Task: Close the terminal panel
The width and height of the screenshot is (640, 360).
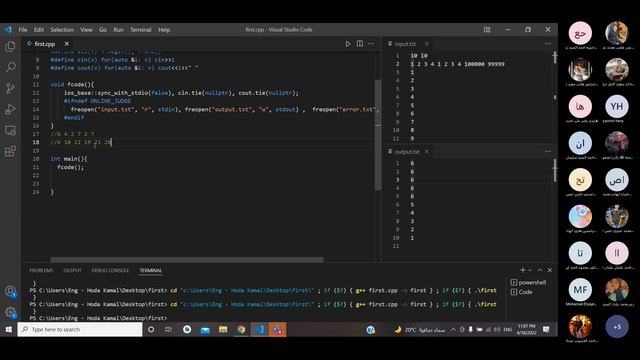Action: coord(549,270)
